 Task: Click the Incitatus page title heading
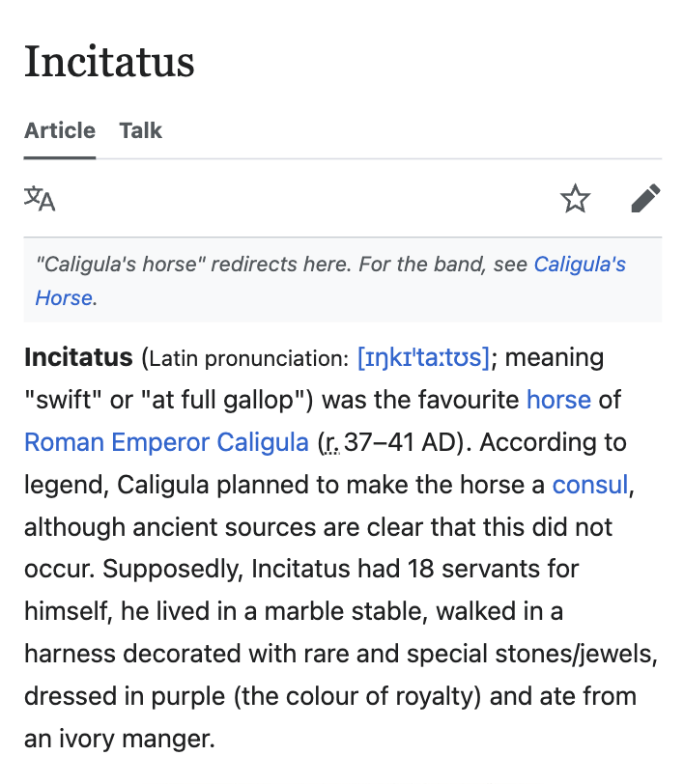(109, 62)
